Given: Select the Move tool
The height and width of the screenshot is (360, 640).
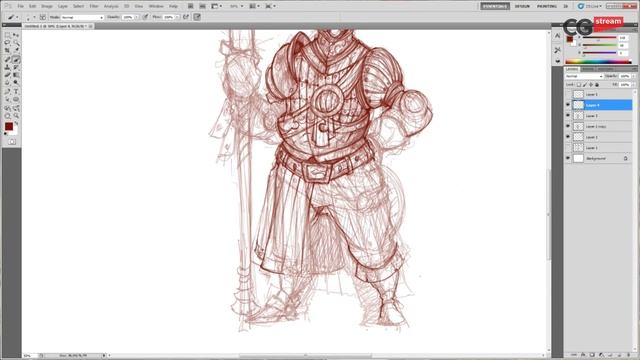Looking at the screenshot, I should click(x=16, y=36).
